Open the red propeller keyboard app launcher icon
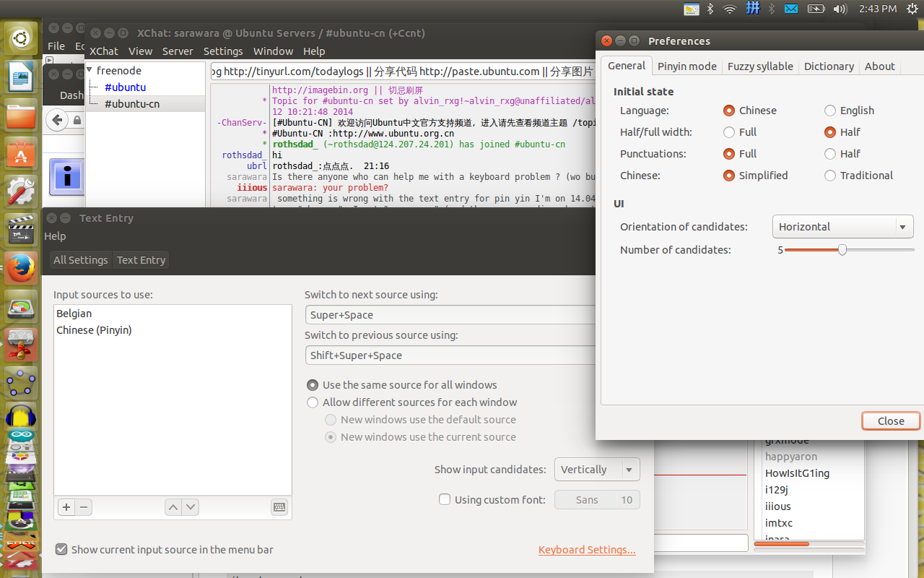Viewport: 924px width, 578px height. (21, 345)
